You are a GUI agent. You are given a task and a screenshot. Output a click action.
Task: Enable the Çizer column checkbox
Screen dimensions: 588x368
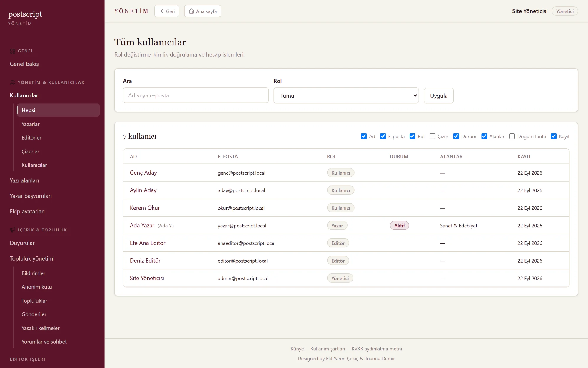pos(432,136)
